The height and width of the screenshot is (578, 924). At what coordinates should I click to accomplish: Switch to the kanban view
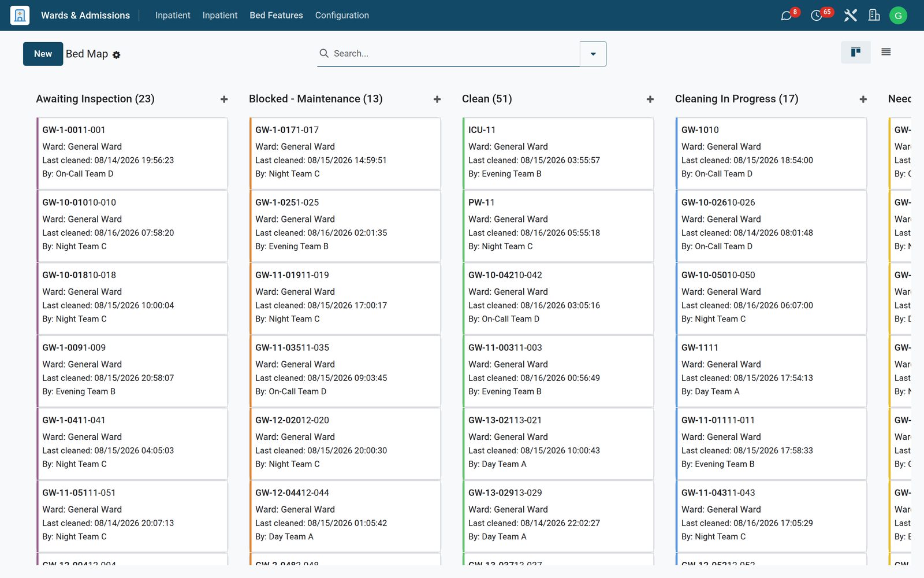[x=856, y=53]
